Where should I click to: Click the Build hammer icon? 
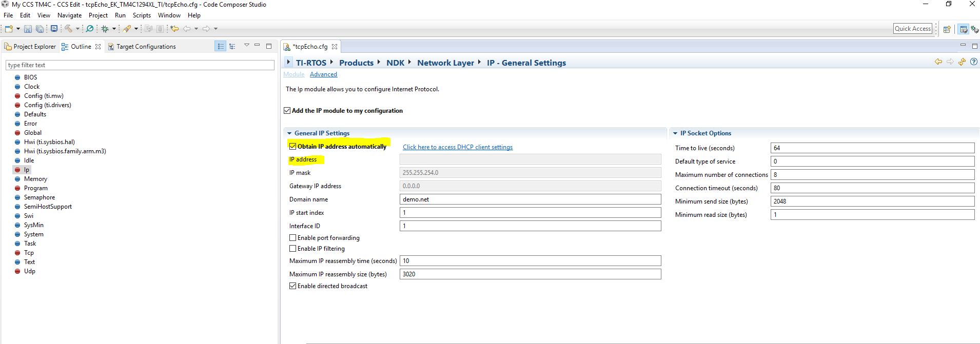pyautogui.click(x=68, y=29)
